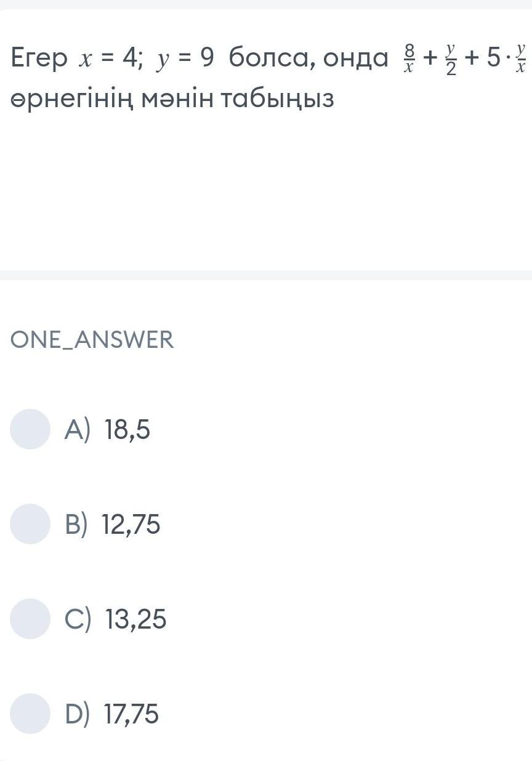Click the text 'өрнегінің мәнін табыңыз'
Image resolution: width=532 pixels, height=761 pixels.
[172, 99]
